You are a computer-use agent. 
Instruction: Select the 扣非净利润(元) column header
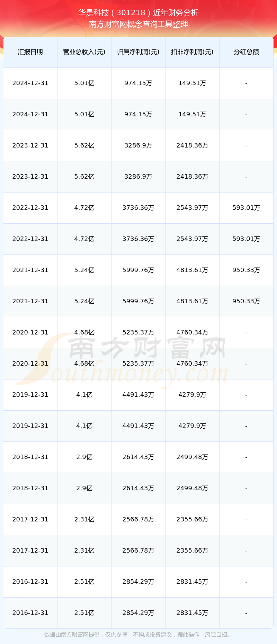(192, 52)
